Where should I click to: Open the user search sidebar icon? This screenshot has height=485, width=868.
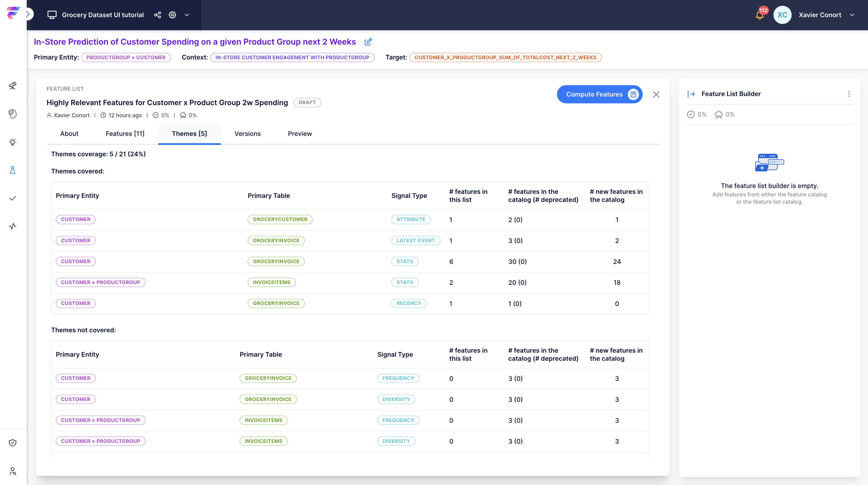tap(13, 471)
